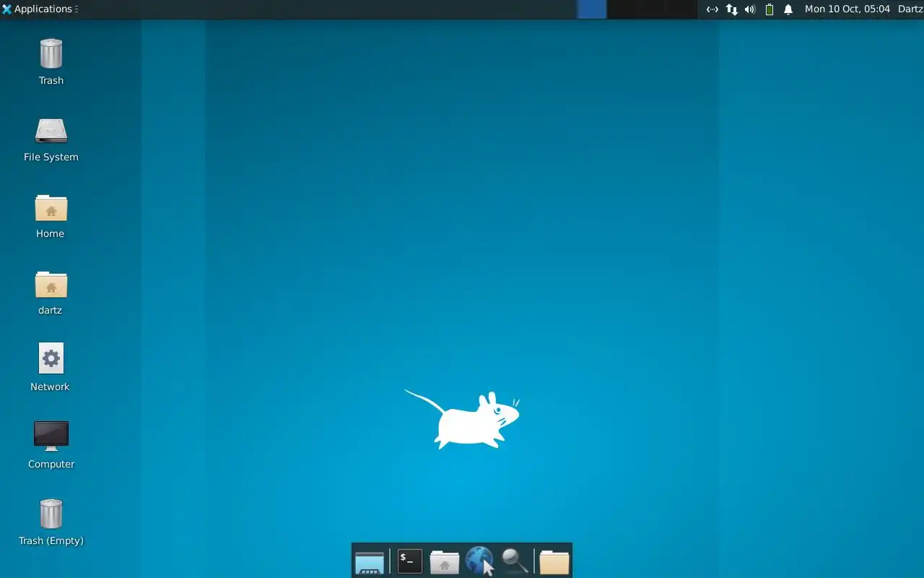Open the notifications bell icon
Image resolution: width=924 pixels, height=578 pixels.
coord(788,9)
